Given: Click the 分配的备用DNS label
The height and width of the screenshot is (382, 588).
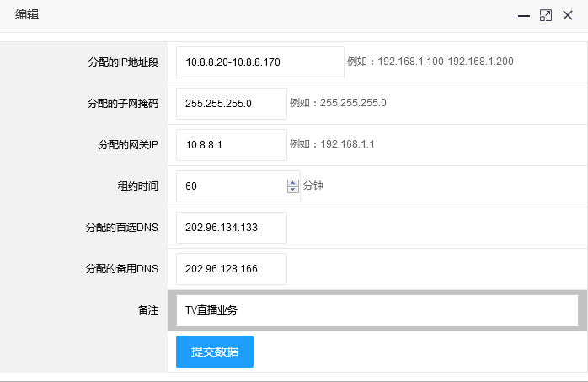Looking at the screenshot, I should pyautogui.click(x=122, y=269).
